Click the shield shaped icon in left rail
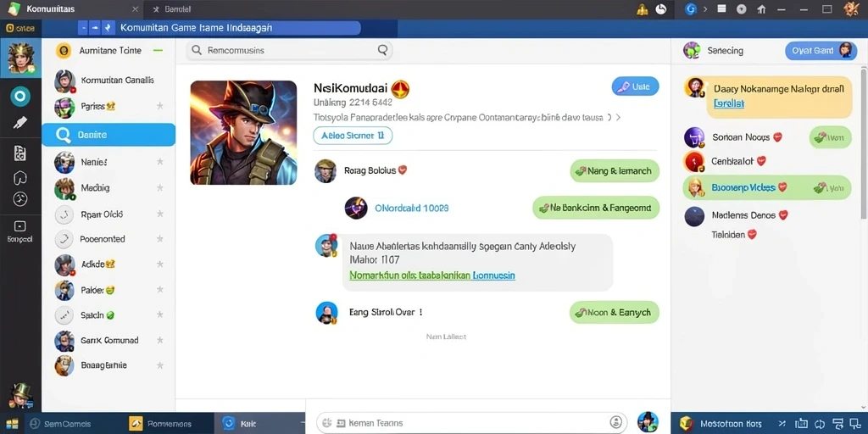 point(20,178)
